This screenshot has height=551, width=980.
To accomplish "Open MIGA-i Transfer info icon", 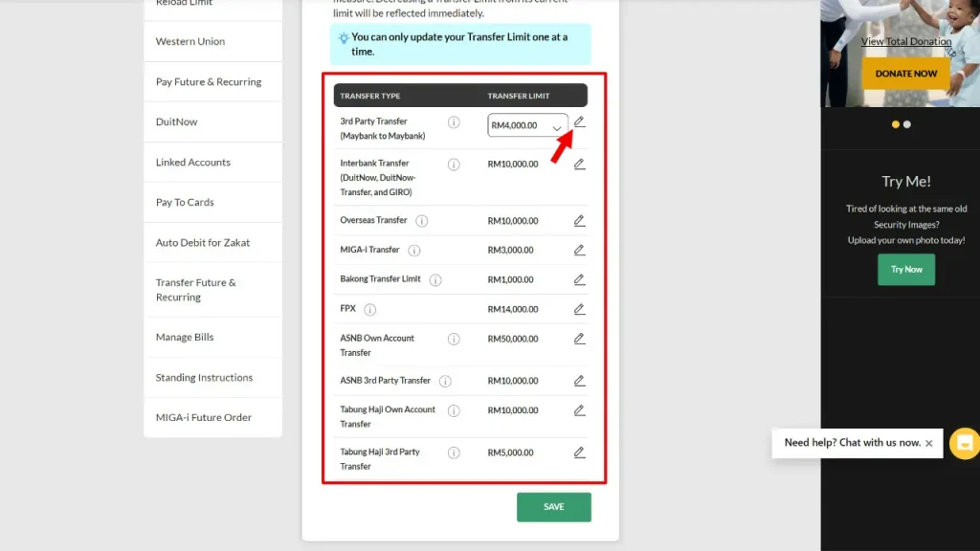I will 413,250.
